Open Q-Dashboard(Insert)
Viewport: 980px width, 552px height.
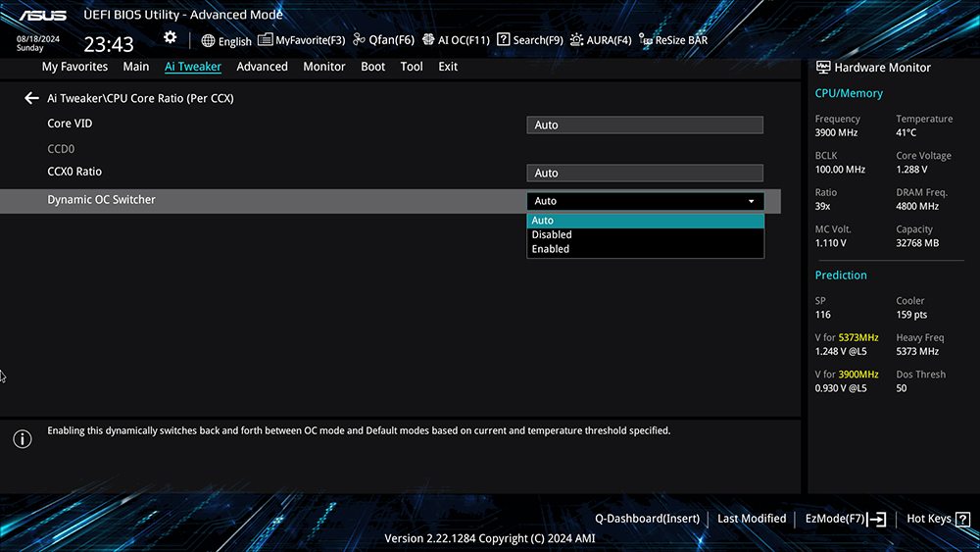[647, 519]
